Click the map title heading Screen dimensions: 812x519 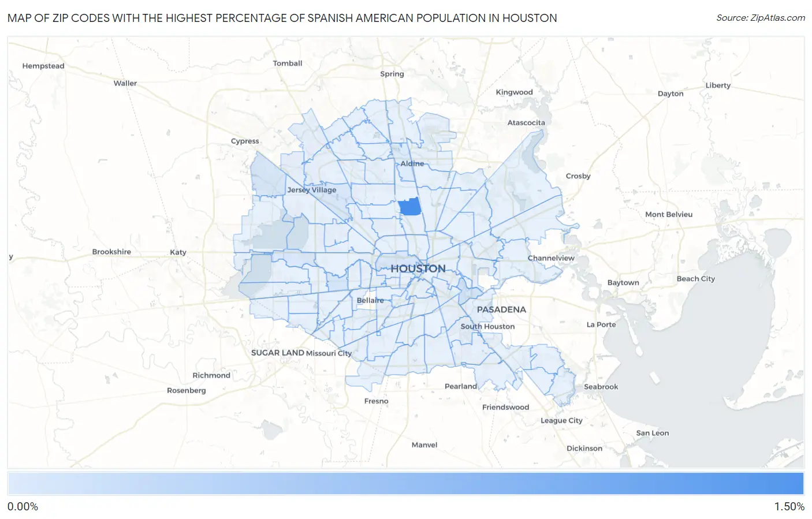point(282,18)
